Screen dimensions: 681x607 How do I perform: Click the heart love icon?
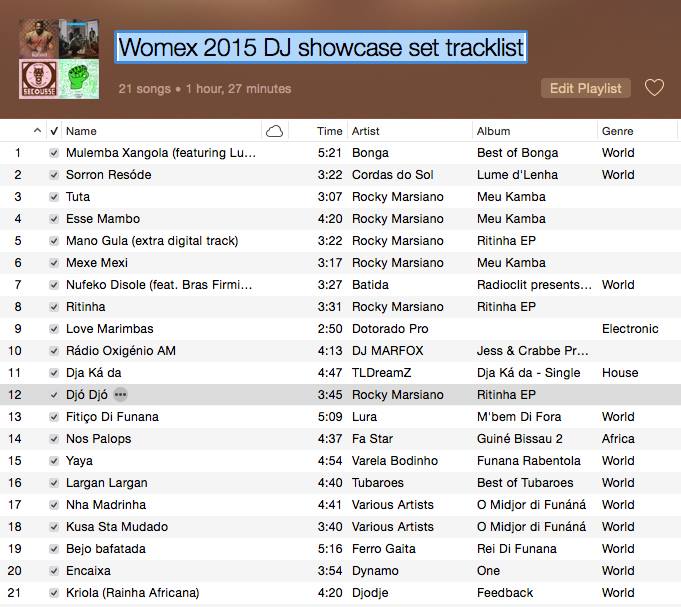(654, 88)
